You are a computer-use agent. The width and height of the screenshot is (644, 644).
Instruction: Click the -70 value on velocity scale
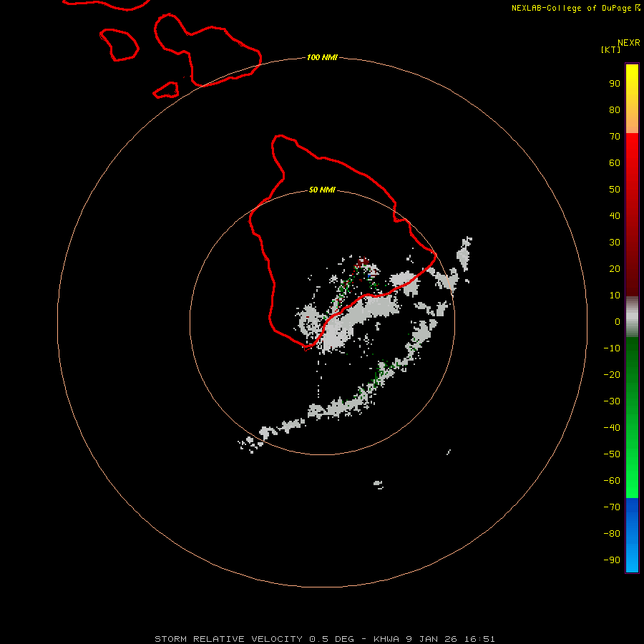[612, 507]
